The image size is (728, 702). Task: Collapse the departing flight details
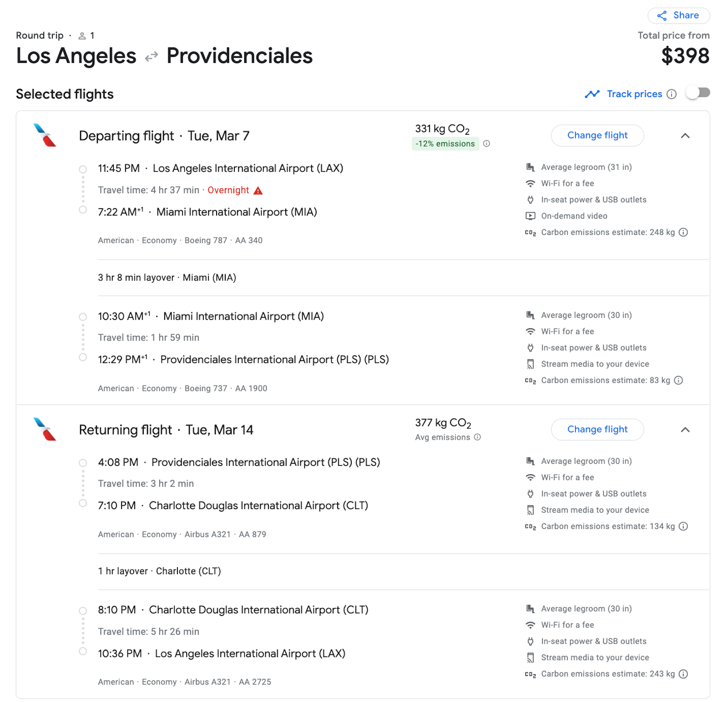click(685, 135)
